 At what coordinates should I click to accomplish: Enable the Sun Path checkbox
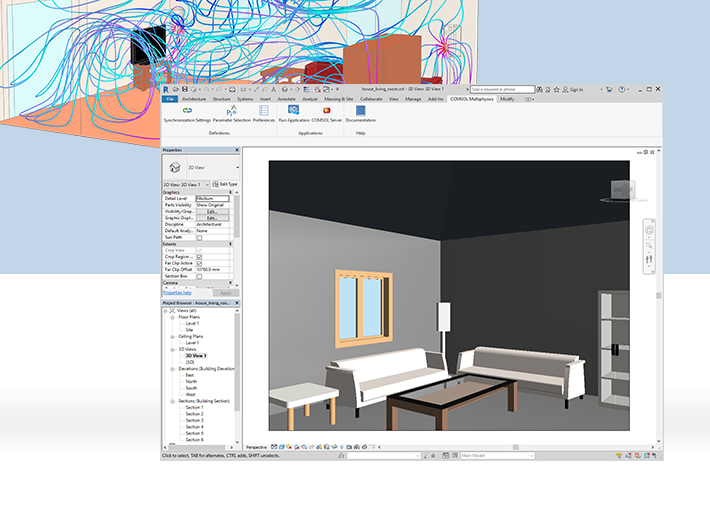click(x=199, y=238)
